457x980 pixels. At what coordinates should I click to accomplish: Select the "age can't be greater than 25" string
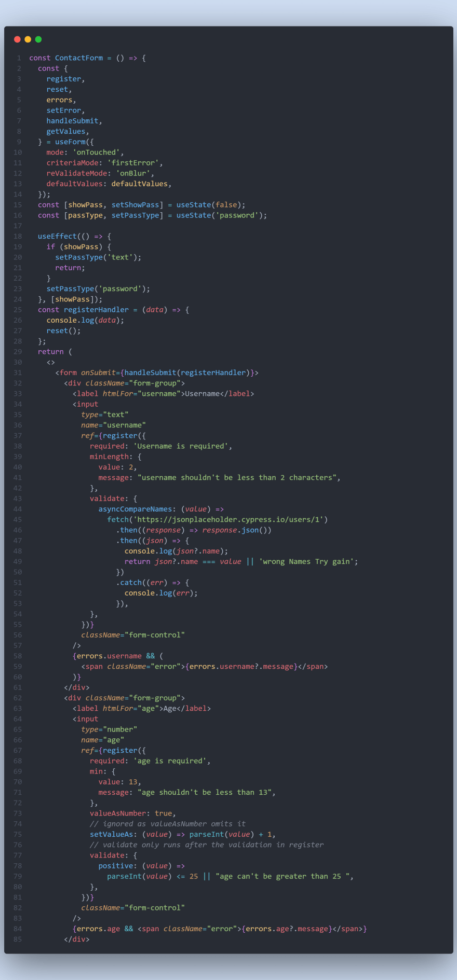tap(283, 877)
